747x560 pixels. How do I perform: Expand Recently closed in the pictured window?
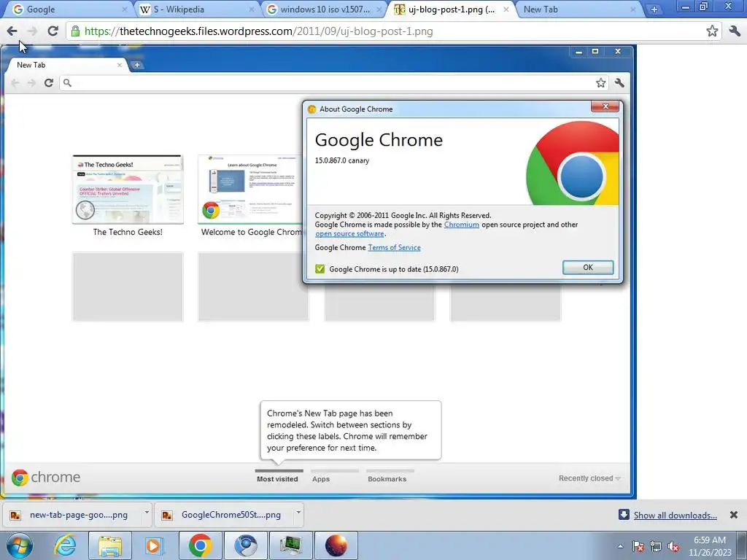click(x=589, y=478)
